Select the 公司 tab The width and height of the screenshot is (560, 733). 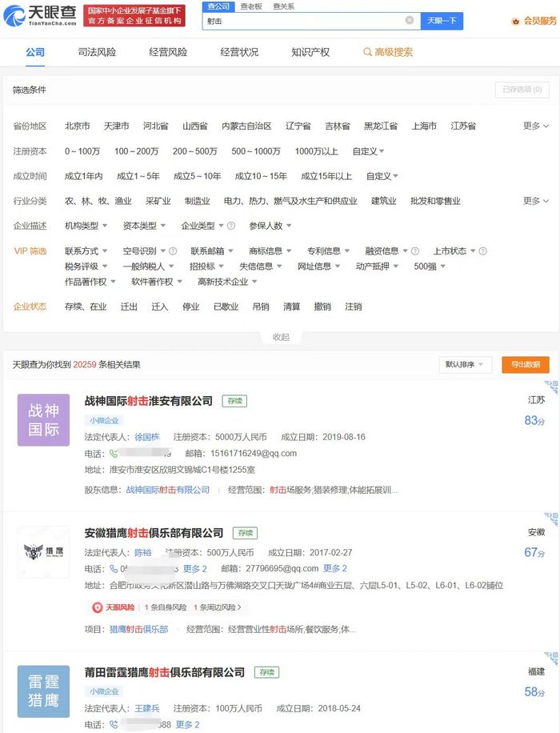click(35, 52)
